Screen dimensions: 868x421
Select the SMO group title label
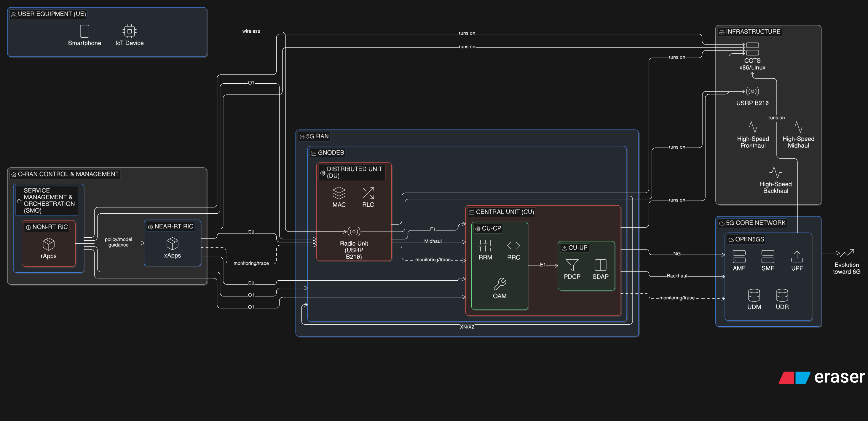(x=49, y=200)
